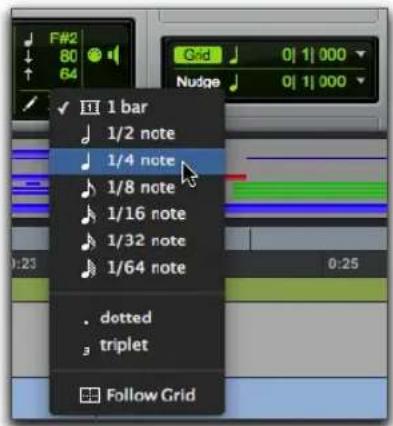This screenshot has height=426, width=393.
Task: Open the Nudge value dropdown arrow
Action: point(361,81)
